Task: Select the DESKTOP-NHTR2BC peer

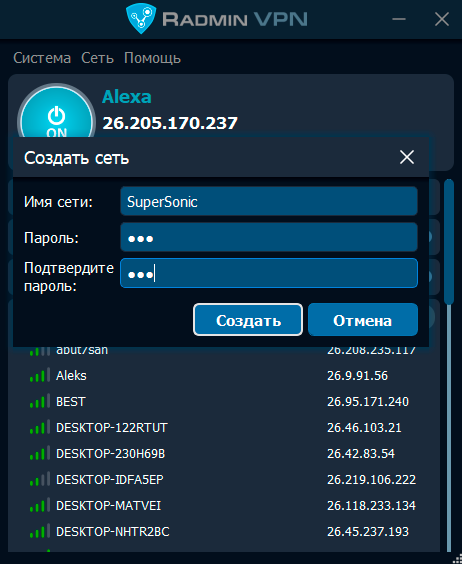Action: 223,532
